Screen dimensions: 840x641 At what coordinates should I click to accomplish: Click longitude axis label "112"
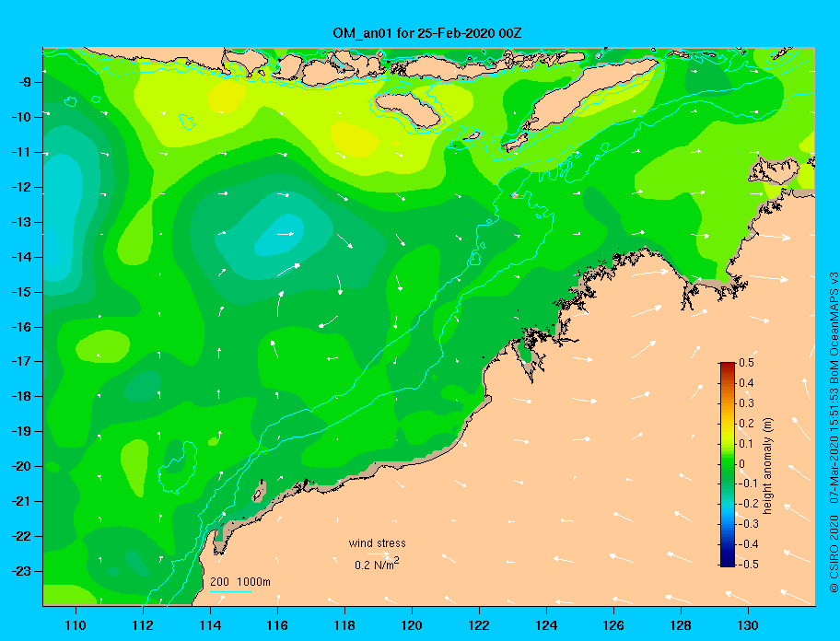click(143, 625)
